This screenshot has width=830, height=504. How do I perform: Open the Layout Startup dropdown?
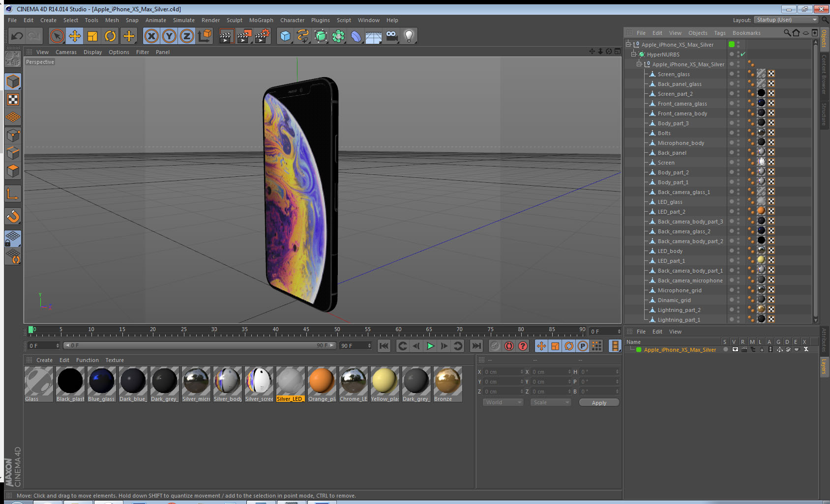pyautogui.click(x=786, y=20)
